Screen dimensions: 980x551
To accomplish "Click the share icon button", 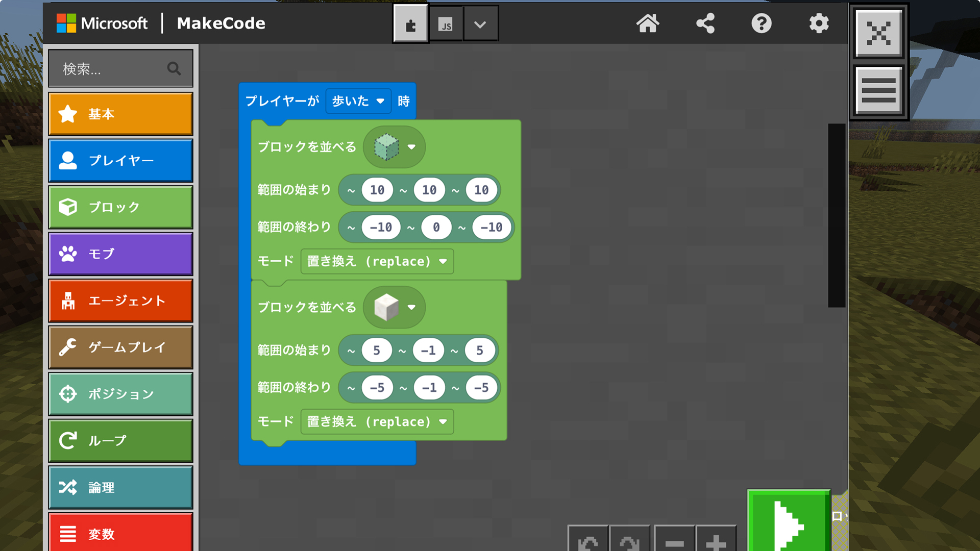I will click(x=705, y=23).
